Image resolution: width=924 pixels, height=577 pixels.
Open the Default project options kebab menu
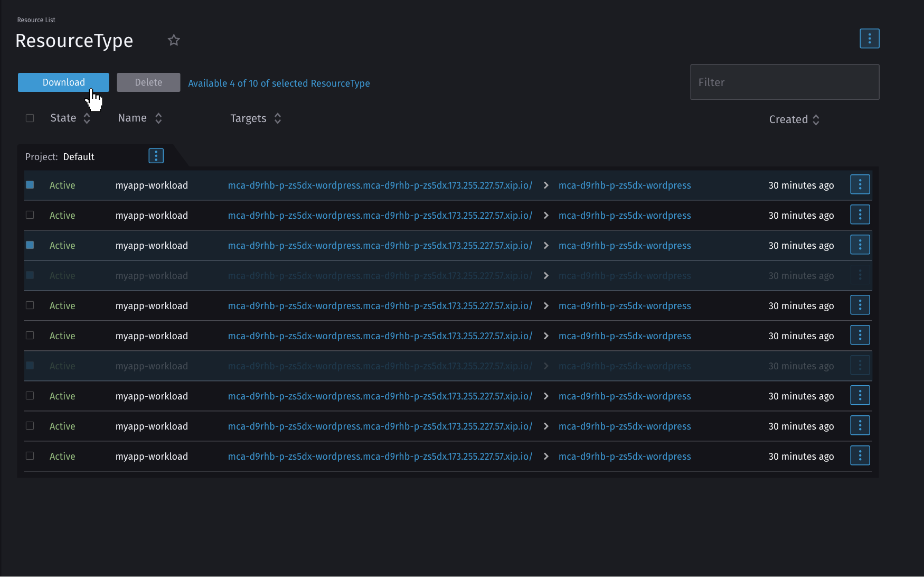click(155, 156)
